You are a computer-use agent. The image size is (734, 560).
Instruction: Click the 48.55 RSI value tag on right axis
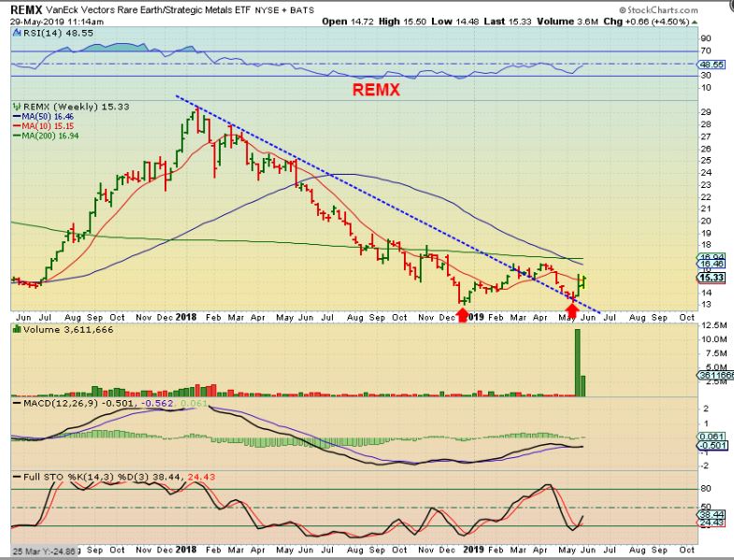point(712,65)
